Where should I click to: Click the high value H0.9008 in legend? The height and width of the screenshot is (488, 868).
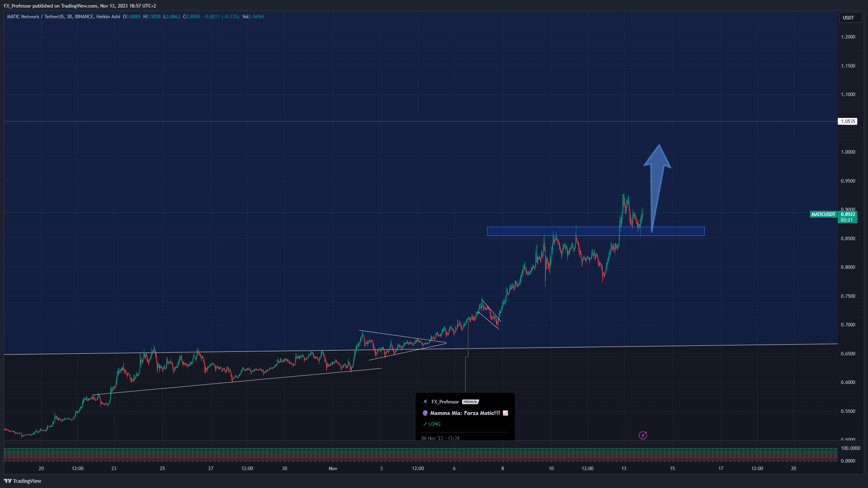click(152, 17)
